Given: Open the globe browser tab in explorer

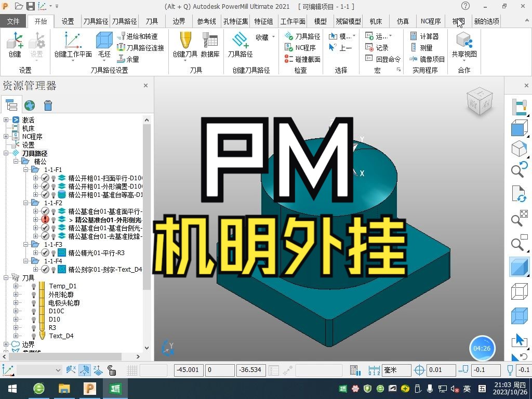Looking at the screenshot, I should 30,105.
